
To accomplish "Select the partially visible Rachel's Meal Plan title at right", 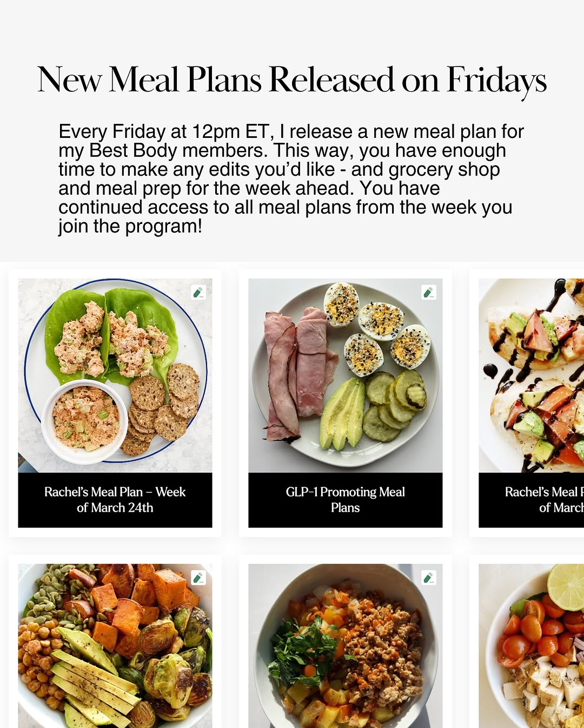I will [545, 500].
